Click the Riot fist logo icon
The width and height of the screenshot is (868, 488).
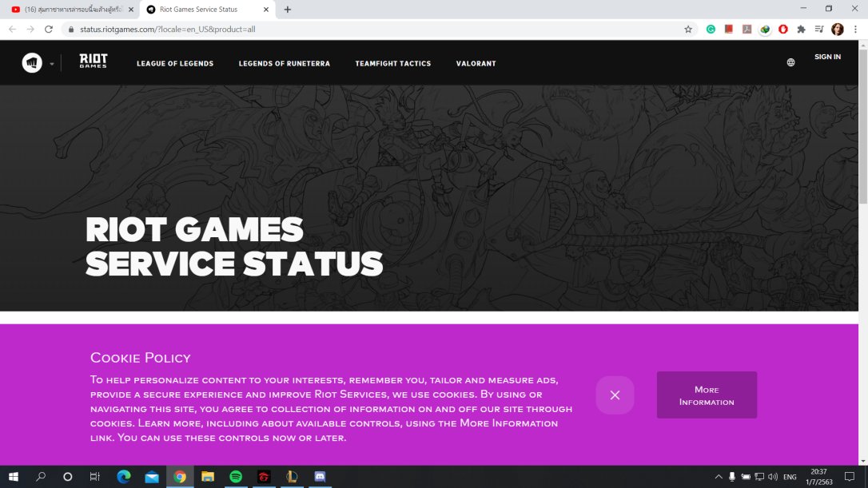(x=32, y=62)
